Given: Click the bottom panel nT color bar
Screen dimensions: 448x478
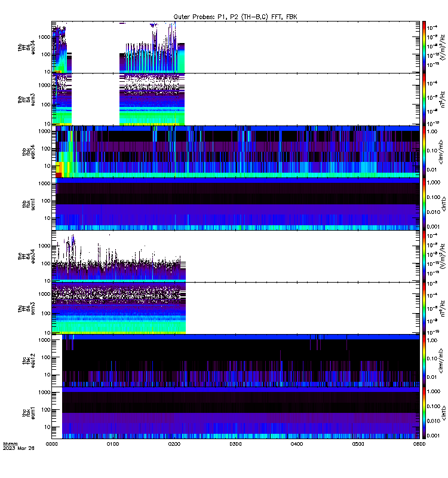Looking at the screenshot, I should (x=424, y=413).
